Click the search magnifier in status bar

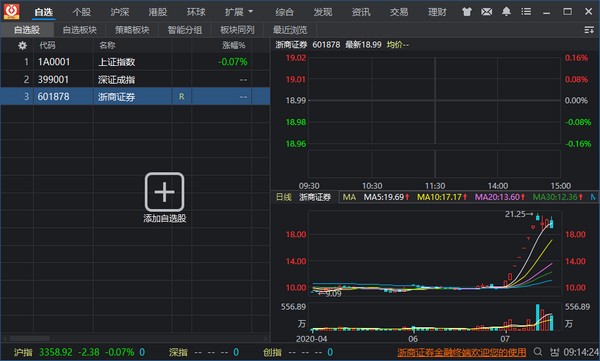[x=538, y=352]
